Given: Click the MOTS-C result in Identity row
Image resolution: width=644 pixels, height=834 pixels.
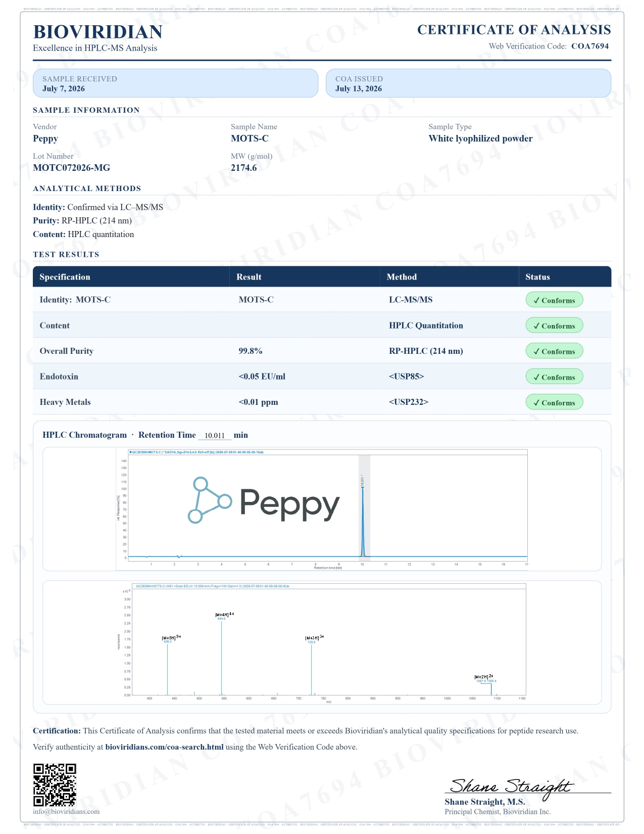Looking at the screenshot, I should (256, 300).
